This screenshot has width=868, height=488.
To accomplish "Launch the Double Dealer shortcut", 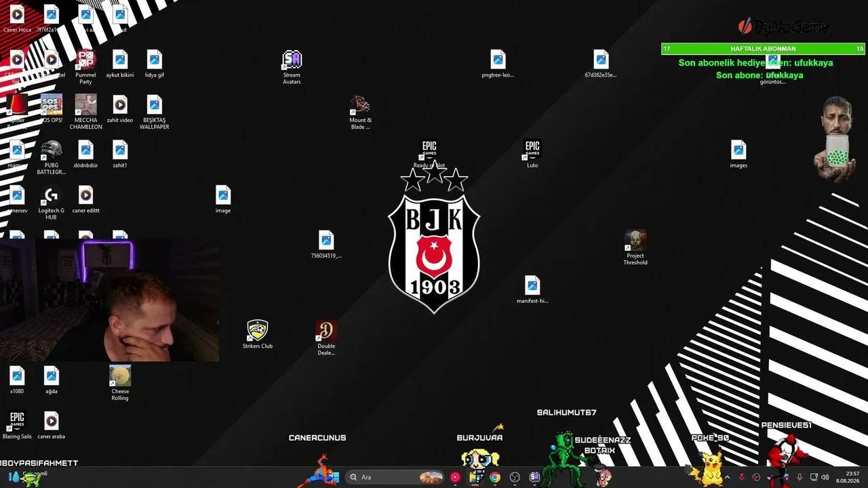I will [326, 338].
